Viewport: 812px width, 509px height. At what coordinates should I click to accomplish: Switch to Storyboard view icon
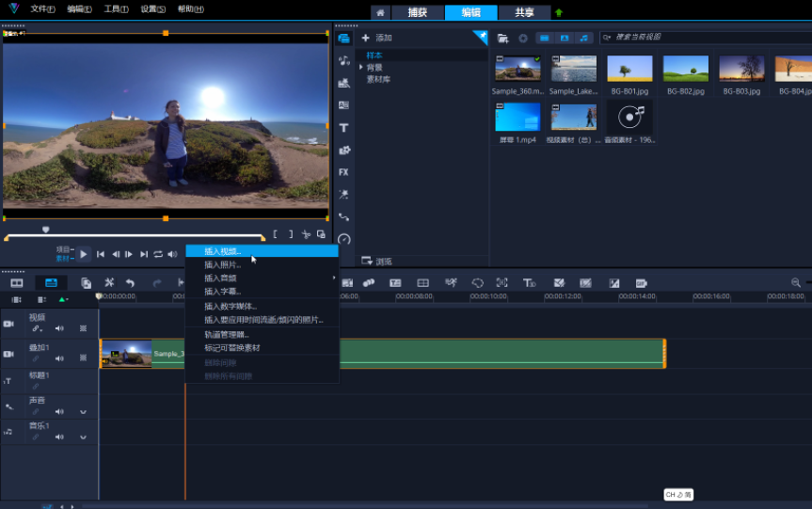17,283
